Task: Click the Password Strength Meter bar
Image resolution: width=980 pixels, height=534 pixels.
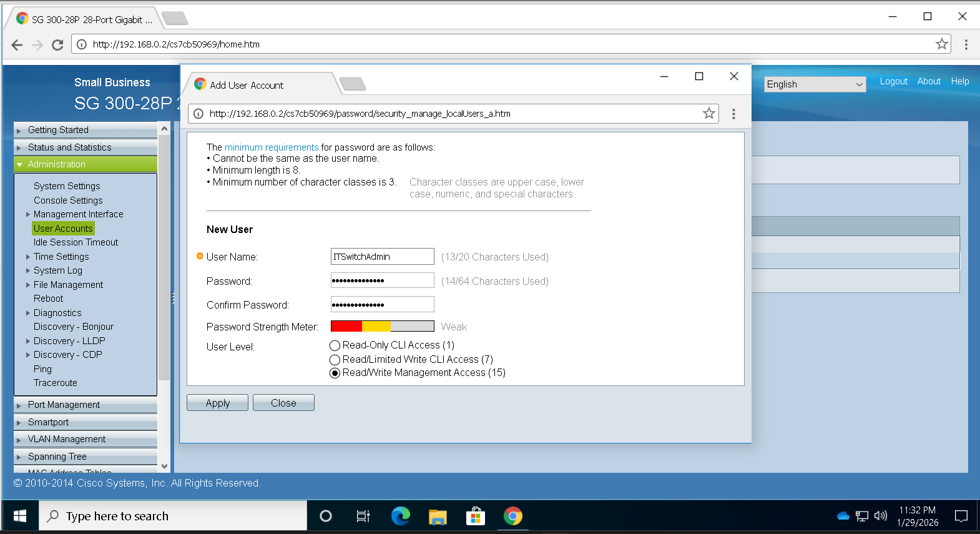Action: 382,326
